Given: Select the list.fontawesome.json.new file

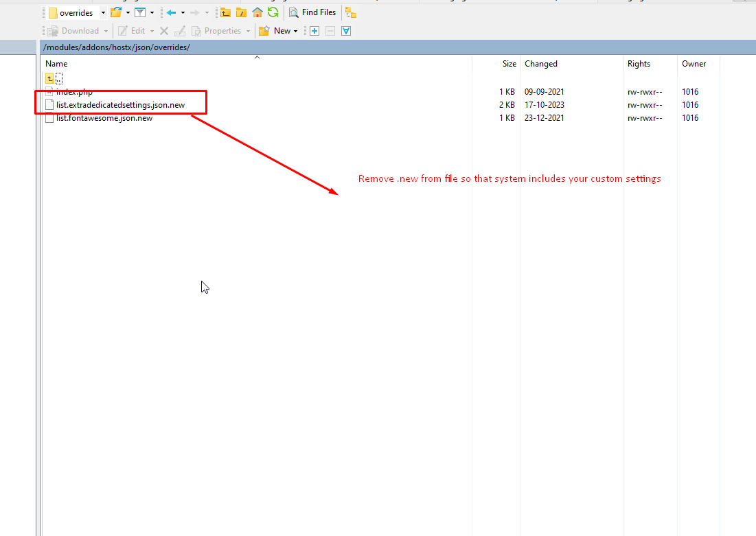Looking at the screenshot, I should coord(104,118).
